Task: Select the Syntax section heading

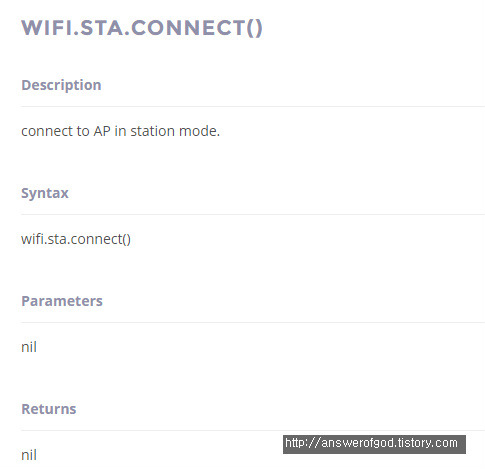Action: click(x=45, y=193)
